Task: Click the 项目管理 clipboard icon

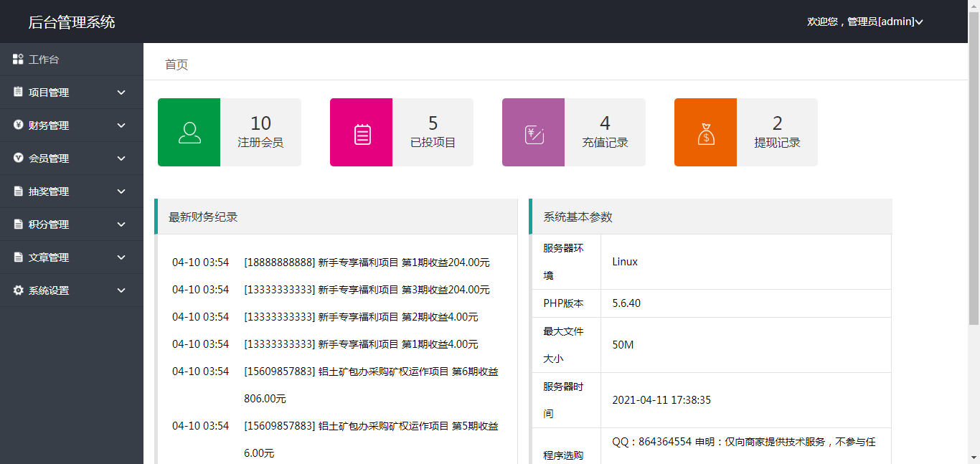Action: click(18, 93)
